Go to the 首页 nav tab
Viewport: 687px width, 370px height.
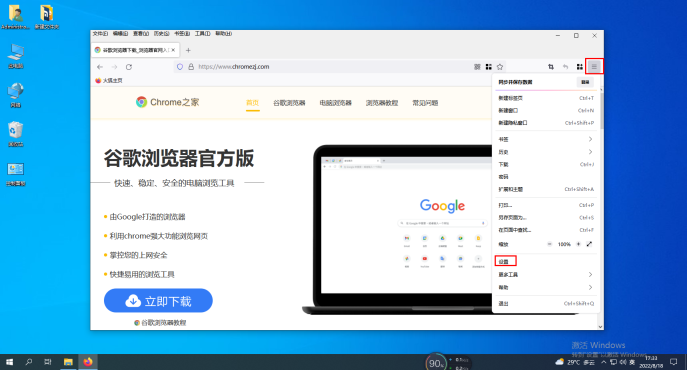point(252,103)
